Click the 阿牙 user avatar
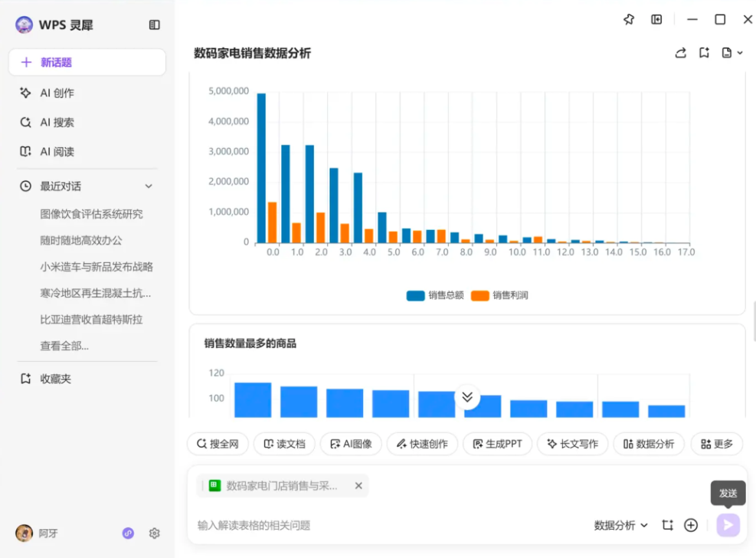This screenshot has height=558, width=756. 24,533
